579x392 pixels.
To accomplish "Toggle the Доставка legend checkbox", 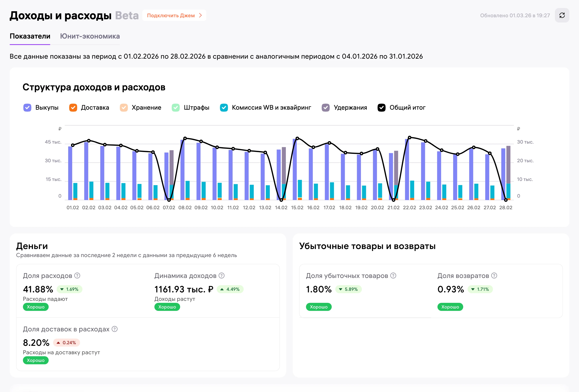I will point(73,107).
